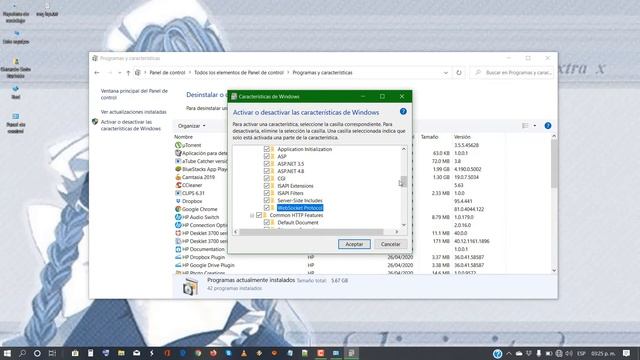Uncheck ISAPI Extensions checkbox
The image size is (640, 360).
(267, 186)
